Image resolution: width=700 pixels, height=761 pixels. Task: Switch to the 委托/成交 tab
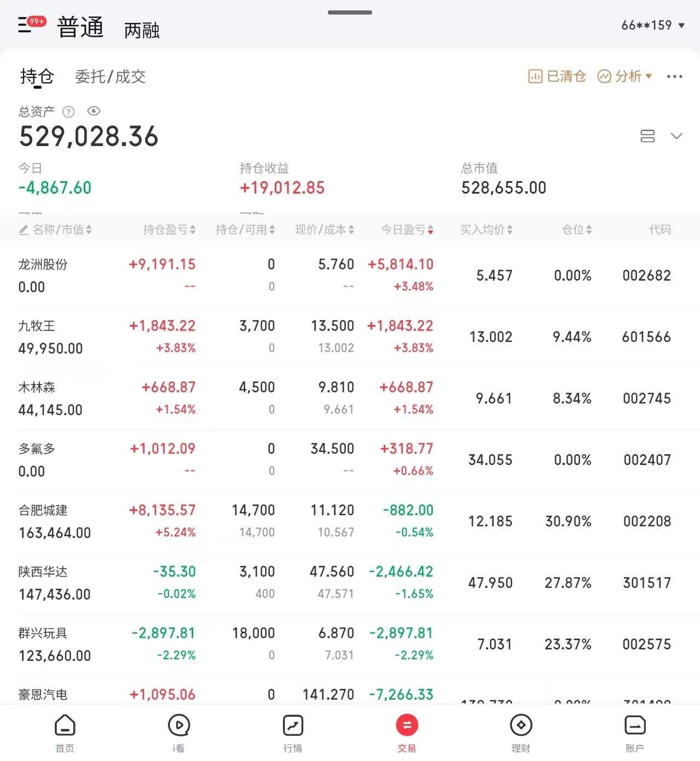110,77
